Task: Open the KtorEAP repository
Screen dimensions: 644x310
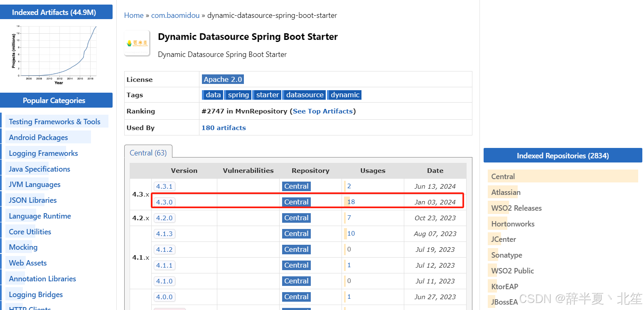Action: 504,287
